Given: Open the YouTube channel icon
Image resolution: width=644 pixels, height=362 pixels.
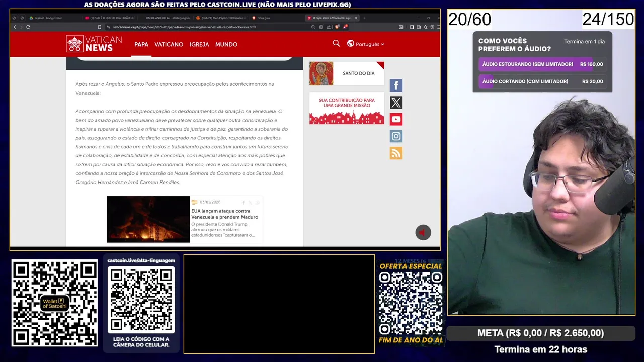Looking at the screenshot, I should coord(396,119).
